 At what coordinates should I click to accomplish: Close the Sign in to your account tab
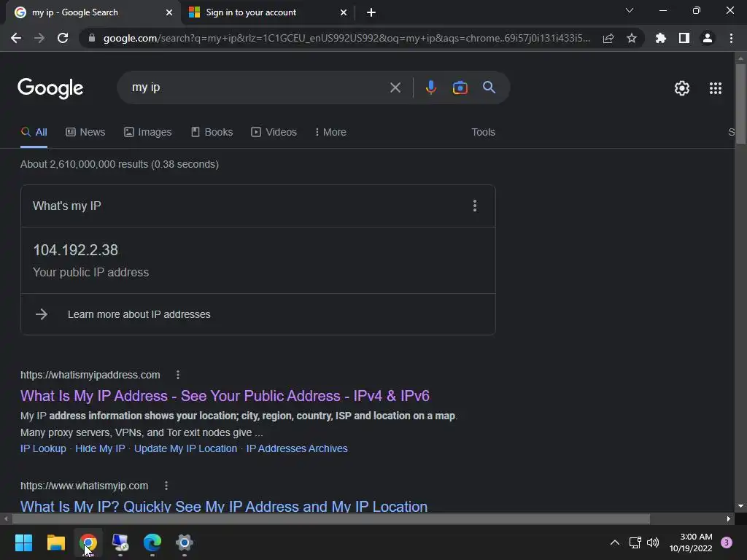click(344, 12)
